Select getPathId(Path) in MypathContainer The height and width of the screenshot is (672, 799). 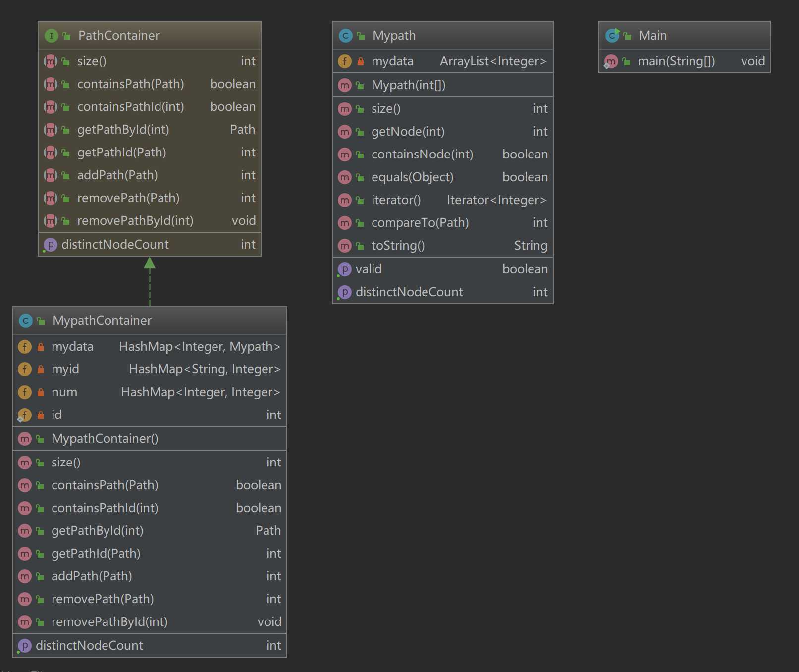tap(96, 554)
